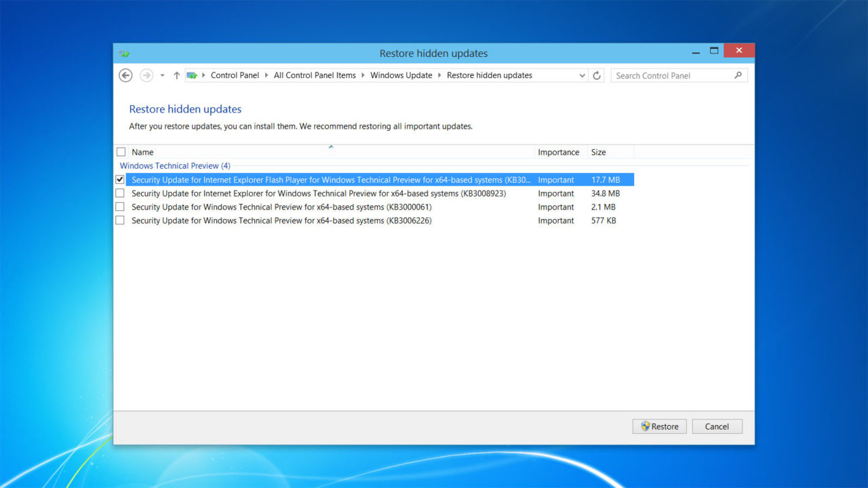Check the KB3000061 update checkbox
This screenshot has height=488, width=868.
point(120,207)
